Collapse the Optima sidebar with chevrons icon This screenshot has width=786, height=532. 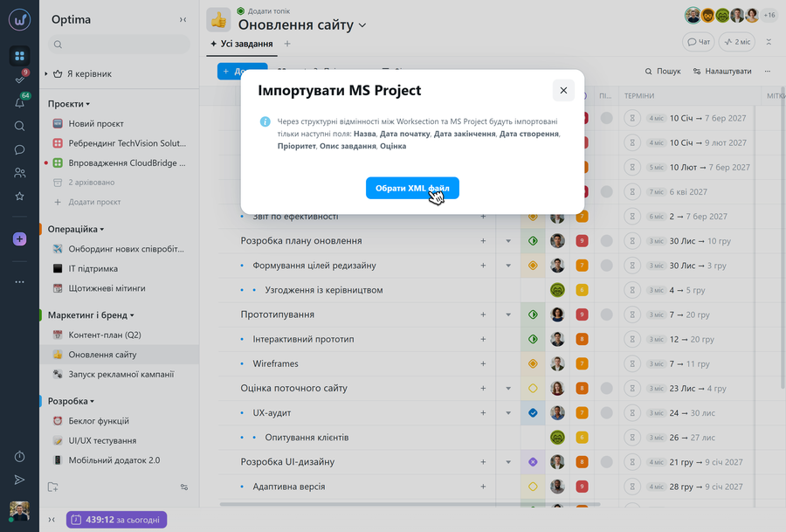click(x=183, y=19)
